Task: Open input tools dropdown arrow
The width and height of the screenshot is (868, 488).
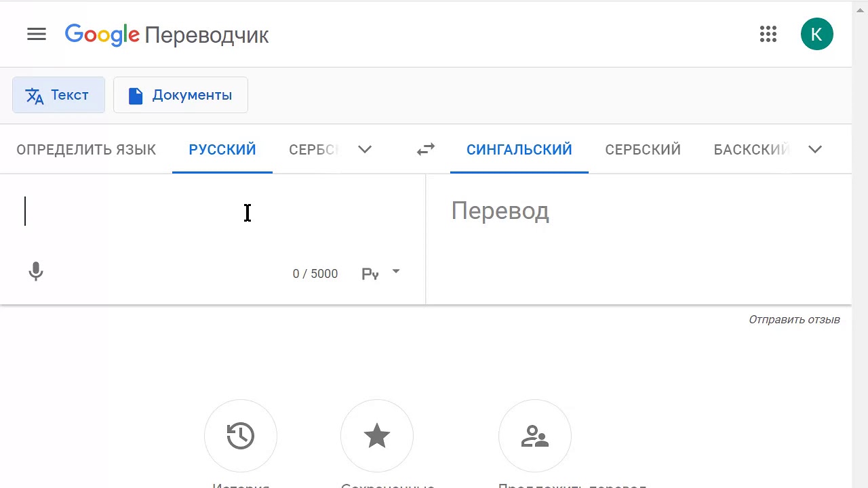Action: [x=396, y=272]
